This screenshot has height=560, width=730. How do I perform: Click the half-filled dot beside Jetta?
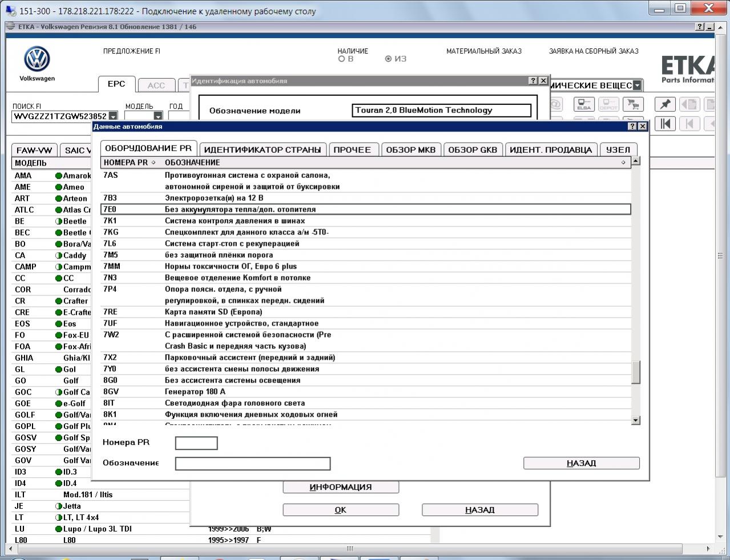58,506
